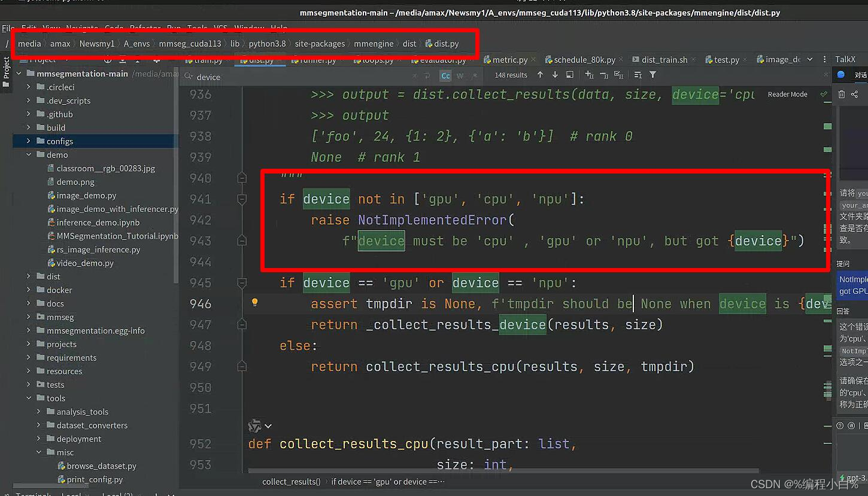Click collect_results() in bottom breadcrumb
Viewport: 868px width, 496px height.
pos(291,481)
